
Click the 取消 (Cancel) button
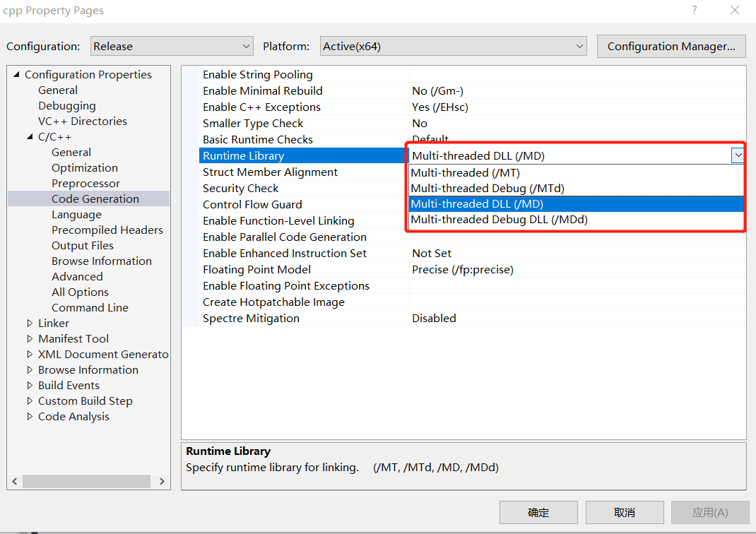coord(625,512)
